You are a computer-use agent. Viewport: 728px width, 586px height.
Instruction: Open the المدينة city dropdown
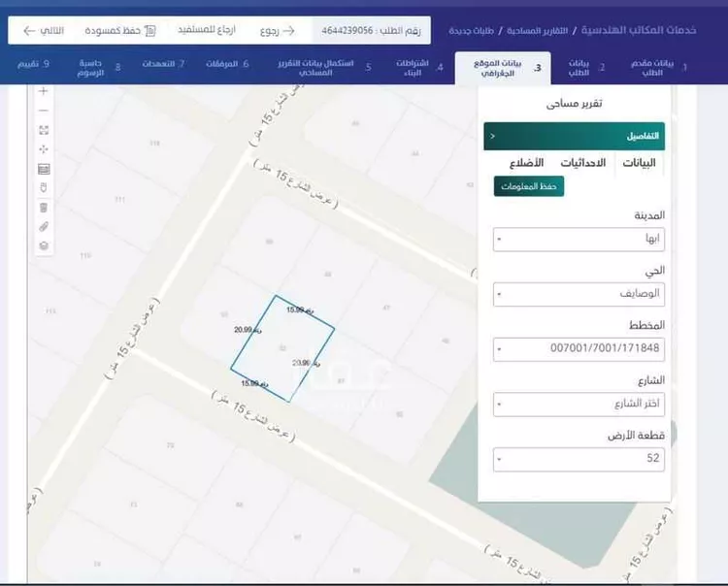579,239
